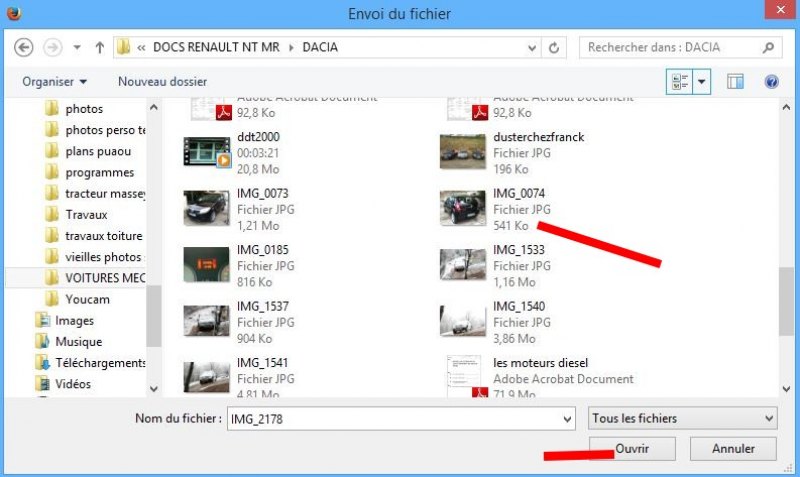Viewport: 800px width, 477px height.
Task: Open Tous les fichiers file type dropdown
Action: click(x=683, y=418)
